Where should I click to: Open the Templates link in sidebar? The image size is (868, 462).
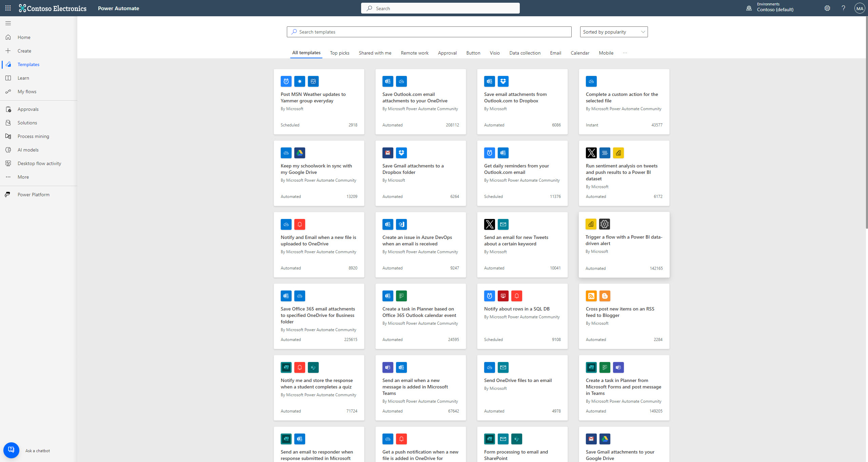pos(38,64)
